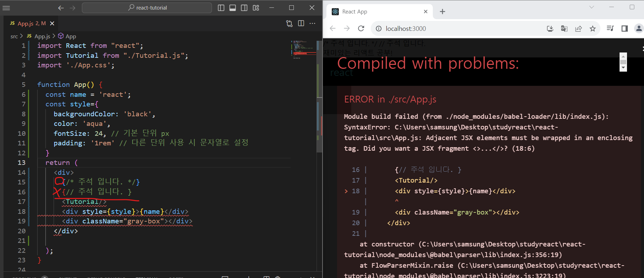
Task: Select line number 13 in the gutter
Action: (x=22, y=162)
